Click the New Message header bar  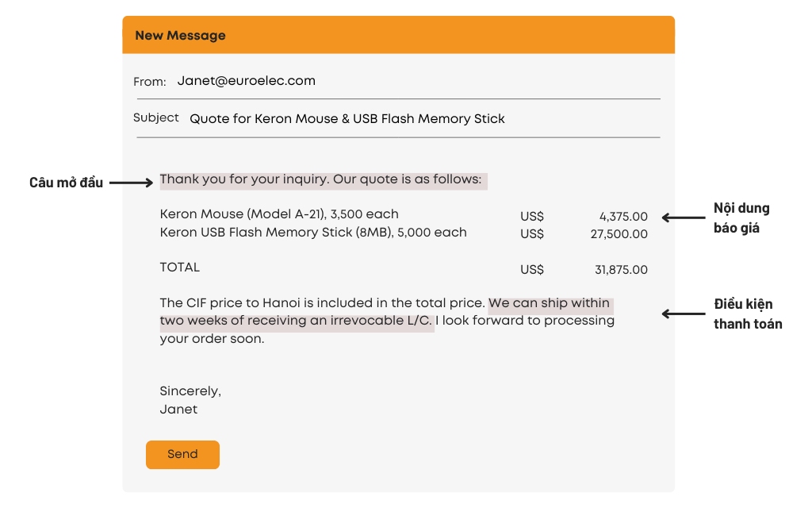coord(398,35)
